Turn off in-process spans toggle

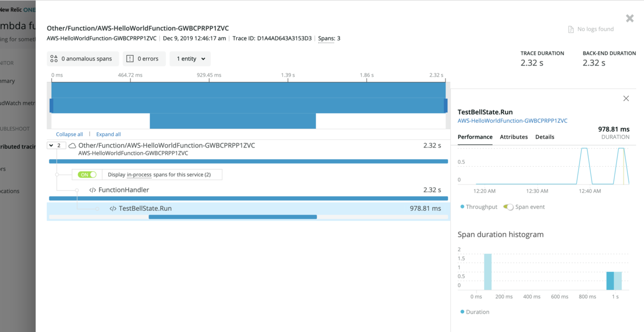(87, 174)
